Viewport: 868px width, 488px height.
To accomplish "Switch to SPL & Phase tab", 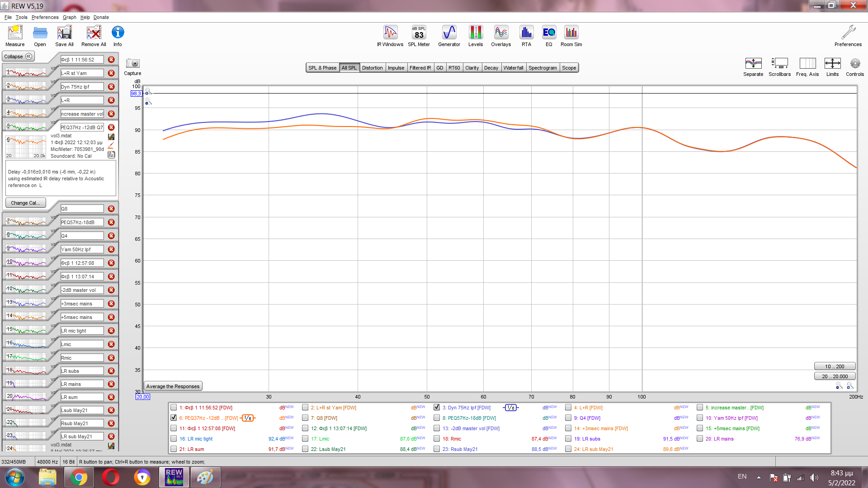I will point(322,68).
